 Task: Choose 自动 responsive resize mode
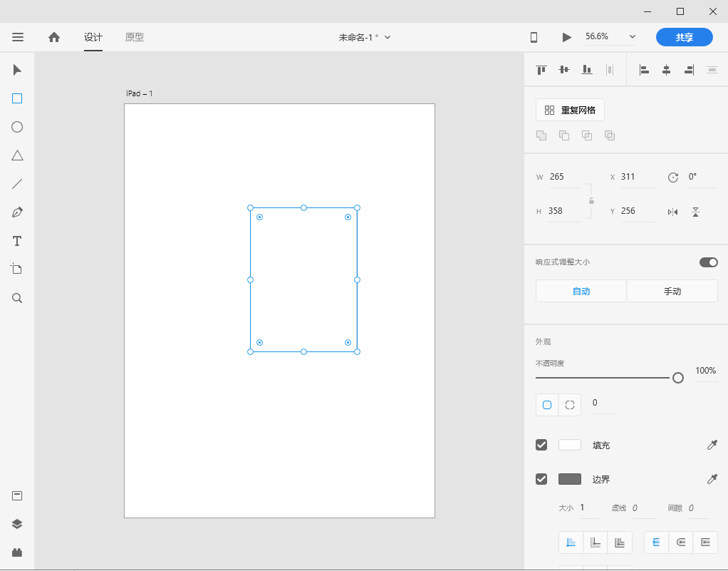581,292
